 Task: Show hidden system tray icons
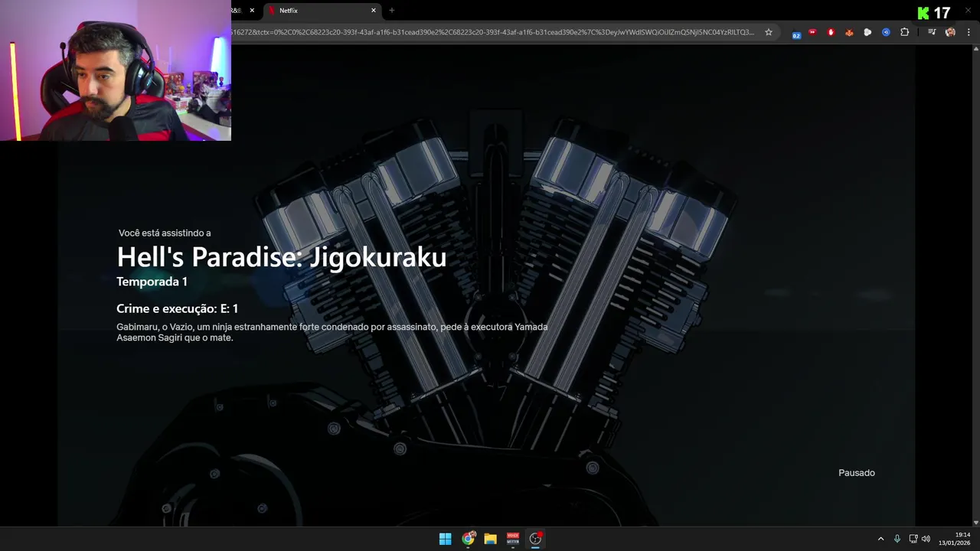pyautogui.click(x=880, y=539)
